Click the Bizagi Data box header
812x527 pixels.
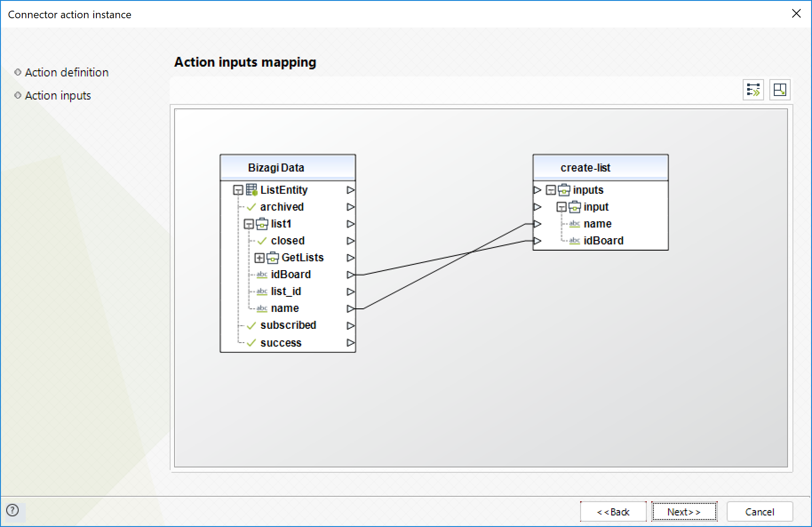tap(288, 168)
